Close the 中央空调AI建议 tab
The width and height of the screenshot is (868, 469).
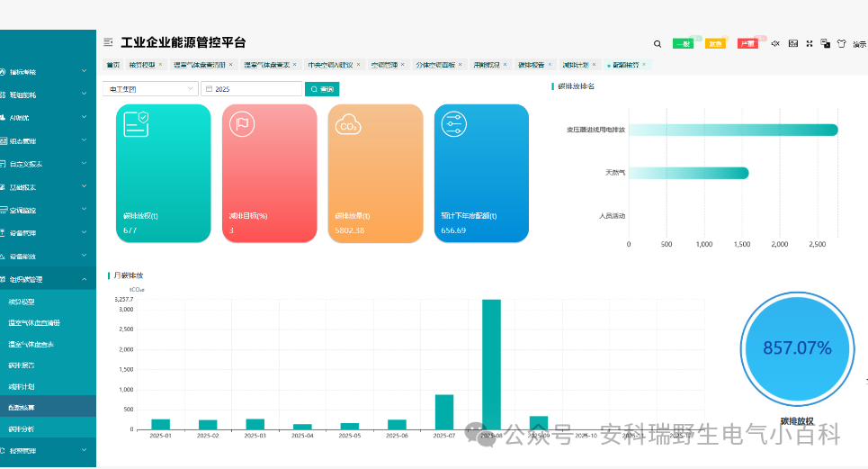coord(358,64)
